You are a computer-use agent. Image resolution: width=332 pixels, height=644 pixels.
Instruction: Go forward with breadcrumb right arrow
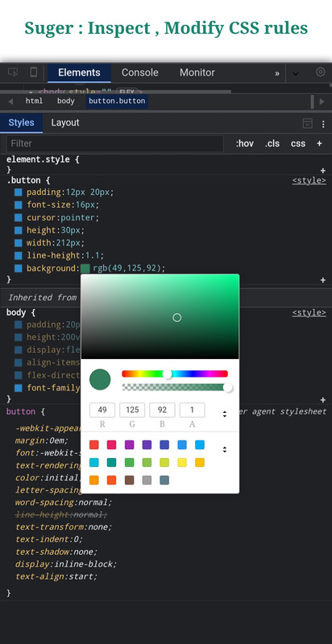pos(322,101)
